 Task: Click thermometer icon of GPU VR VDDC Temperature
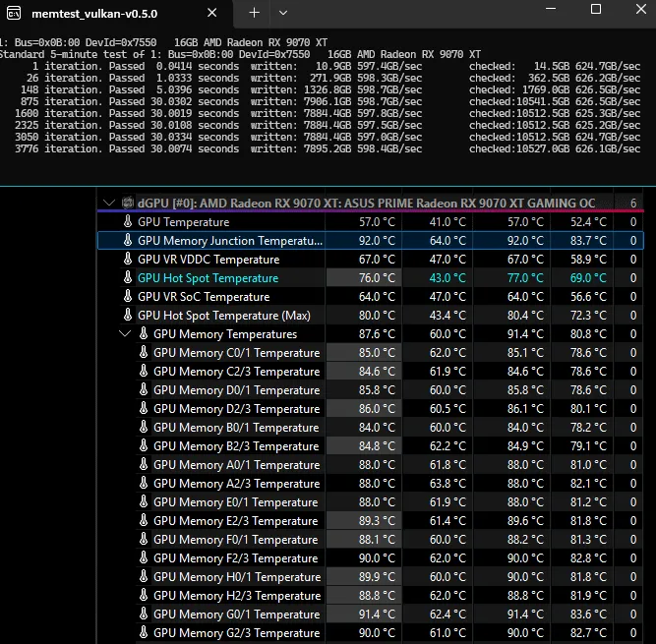pos(128,260)
